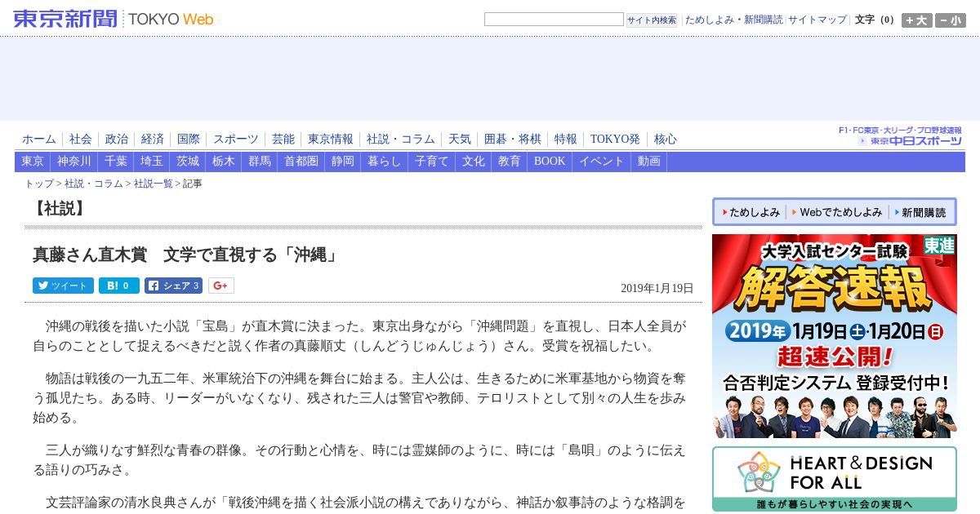Open the 囲碁・将棋 section
The image size is (980, 514).
[513, 139]
